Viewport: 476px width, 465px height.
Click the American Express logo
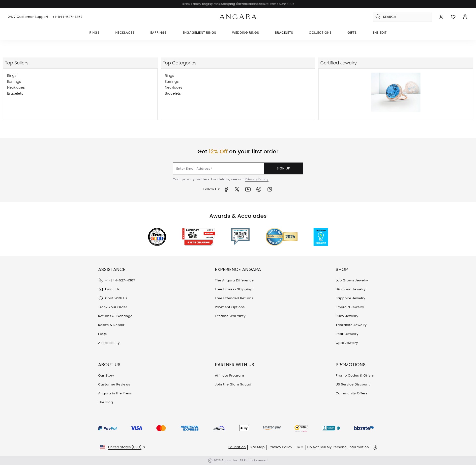click(190, 428)
